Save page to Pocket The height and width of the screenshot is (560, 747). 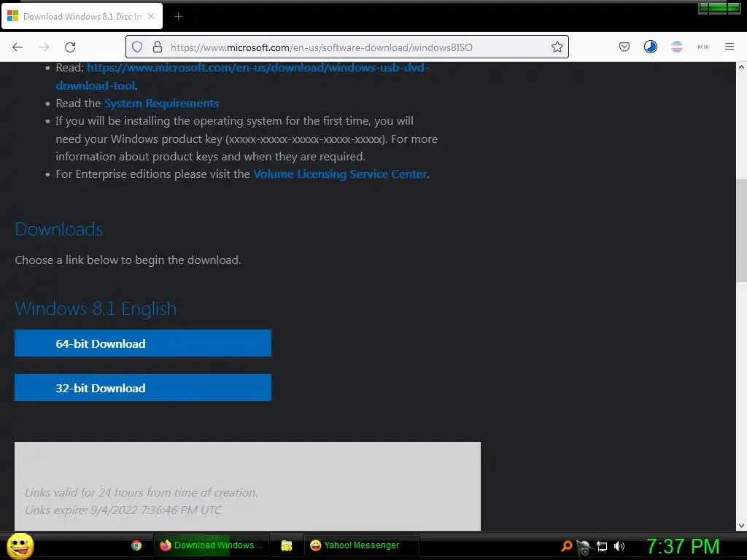point(624,47)
